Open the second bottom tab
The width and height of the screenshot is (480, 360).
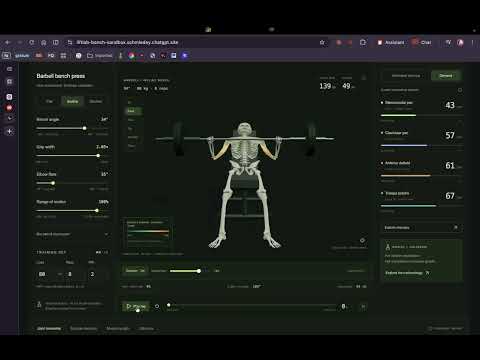tap(83, 329)
